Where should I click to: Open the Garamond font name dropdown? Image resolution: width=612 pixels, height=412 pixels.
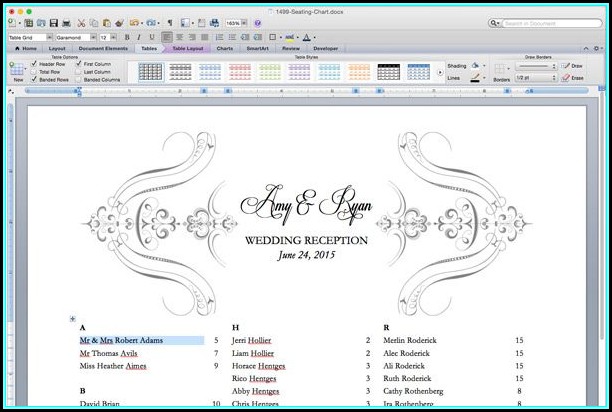pyautogui.click(x=92, y=37)
